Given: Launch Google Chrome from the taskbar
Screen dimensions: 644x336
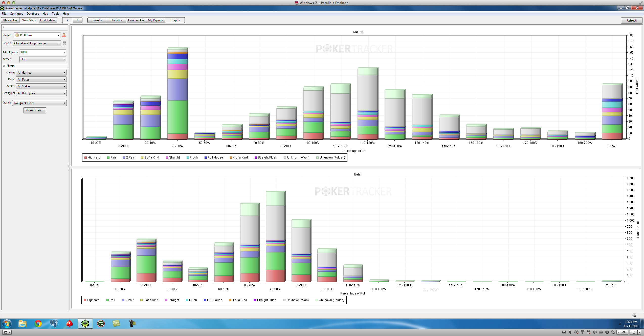Looking at the screenshot, I should pos(38,324).
